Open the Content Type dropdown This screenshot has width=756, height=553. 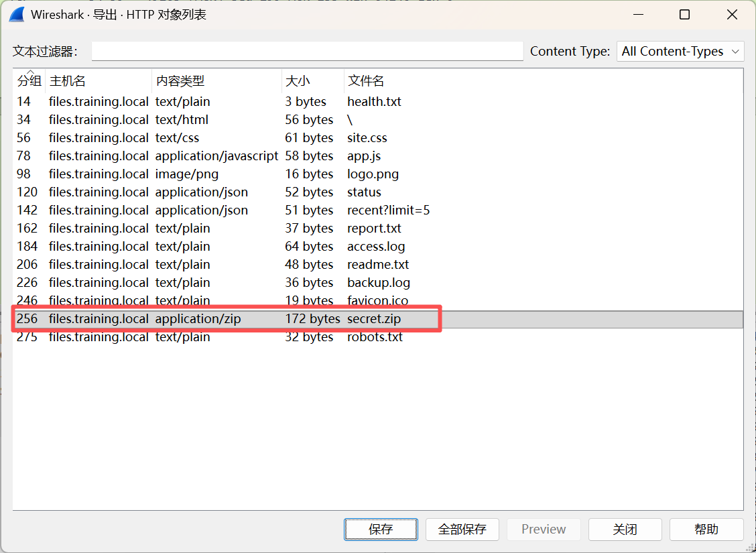[x=680, y=51]
